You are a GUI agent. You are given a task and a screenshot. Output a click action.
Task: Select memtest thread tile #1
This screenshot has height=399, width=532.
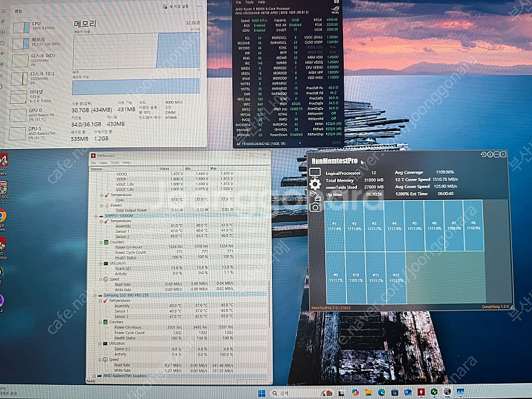pyautogui.click(x=334, y=226)
